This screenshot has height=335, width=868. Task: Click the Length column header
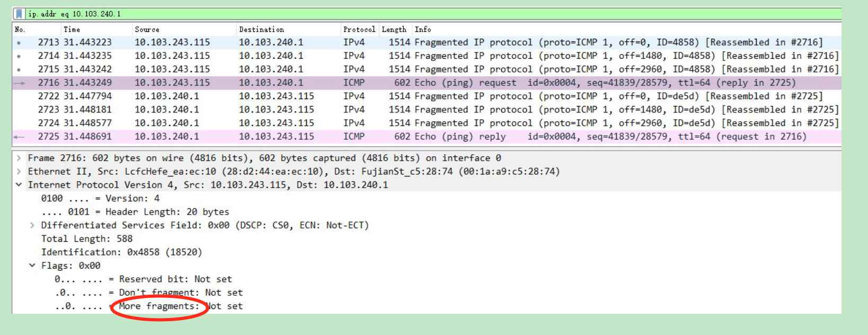coord(394,30)
